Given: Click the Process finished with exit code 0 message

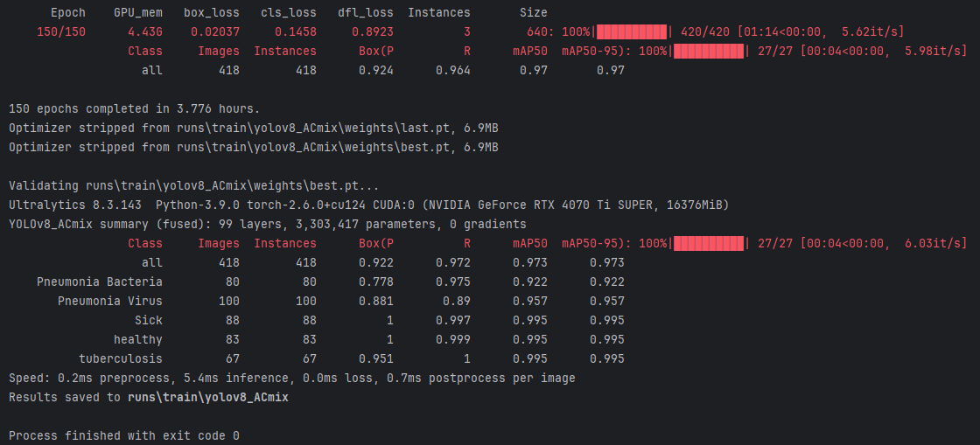Looking at the screenshot, I should [123, 435].
